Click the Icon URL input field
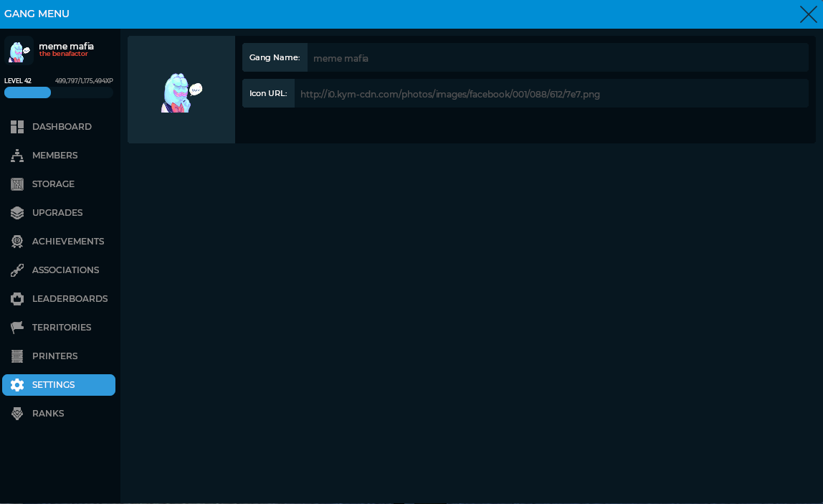 [x=551, y=93]
